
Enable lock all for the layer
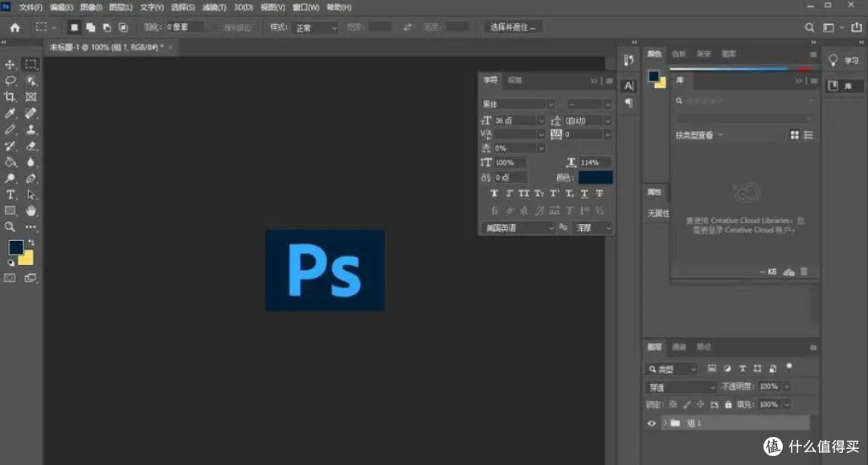(728, 405)
